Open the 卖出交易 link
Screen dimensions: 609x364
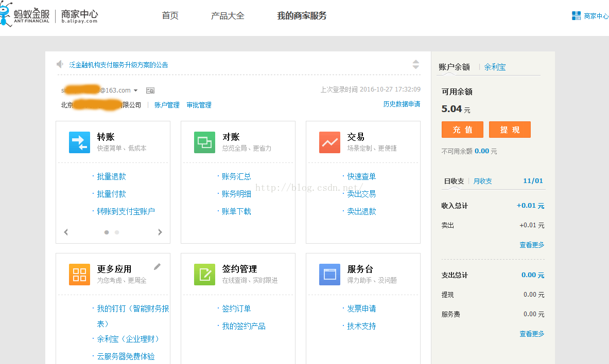(361, 194)
